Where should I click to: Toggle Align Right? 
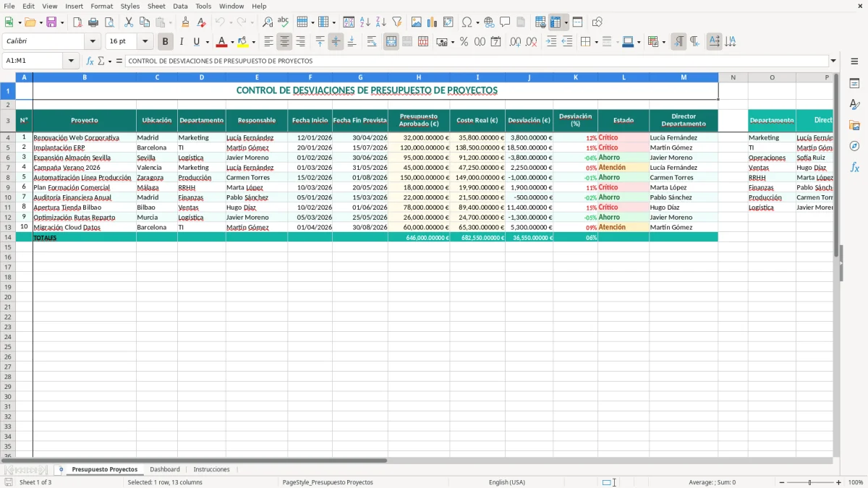click(301, 42)
